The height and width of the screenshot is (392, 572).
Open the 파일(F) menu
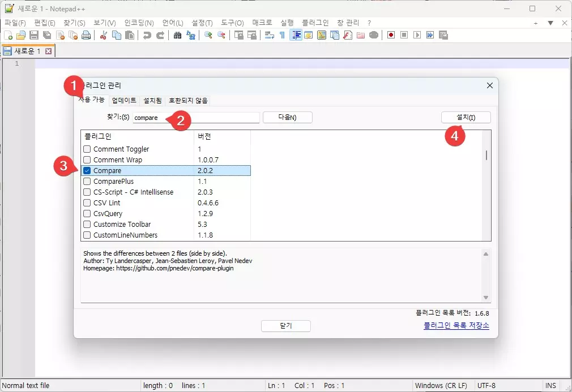[15, 23]
